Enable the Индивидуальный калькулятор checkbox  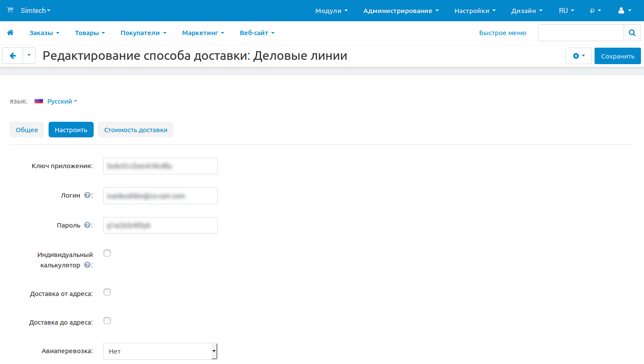(x=107, y=253)
